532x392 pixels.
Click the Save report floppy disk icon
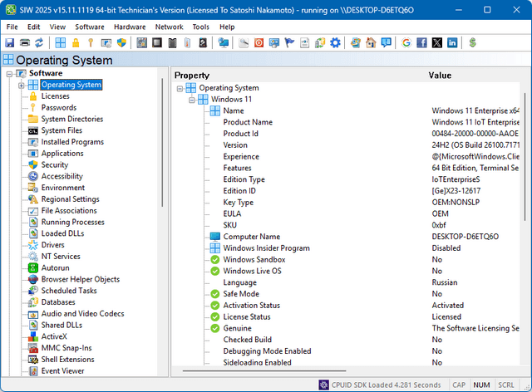coord(9,42)
